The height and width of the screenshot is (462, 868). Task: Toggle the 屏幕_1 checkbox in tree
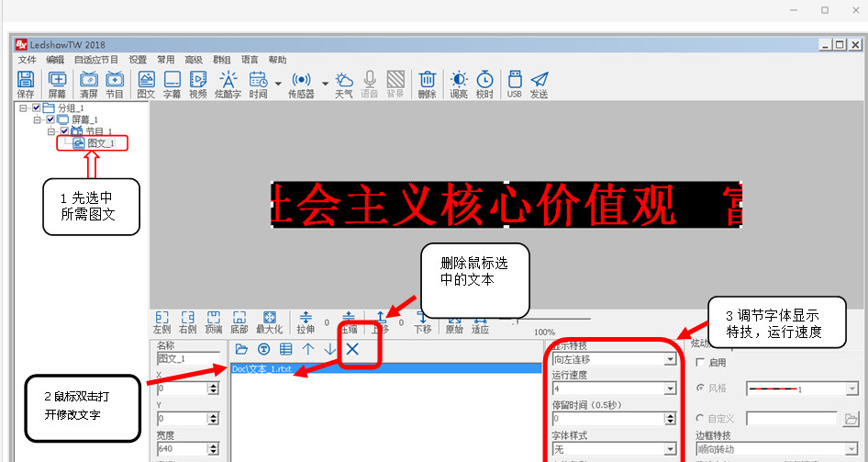50,120
